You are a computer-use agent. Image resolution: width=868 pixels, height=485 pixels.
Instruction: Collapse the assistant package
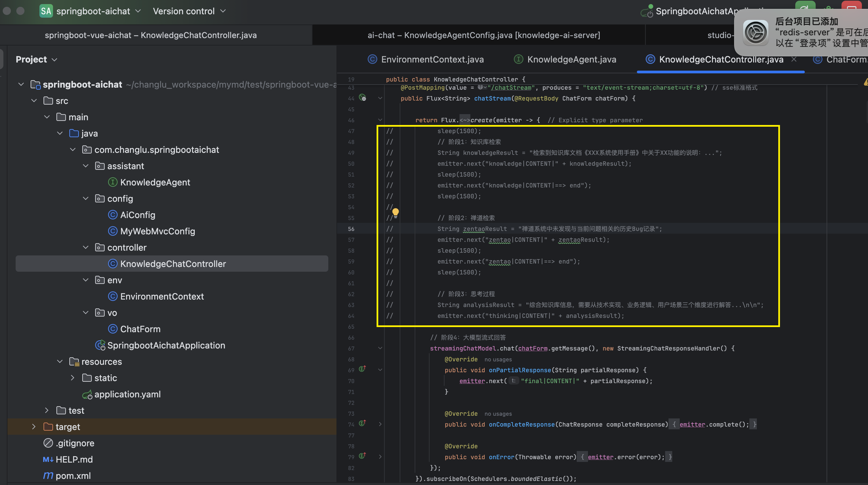click(x=86, y=166)
